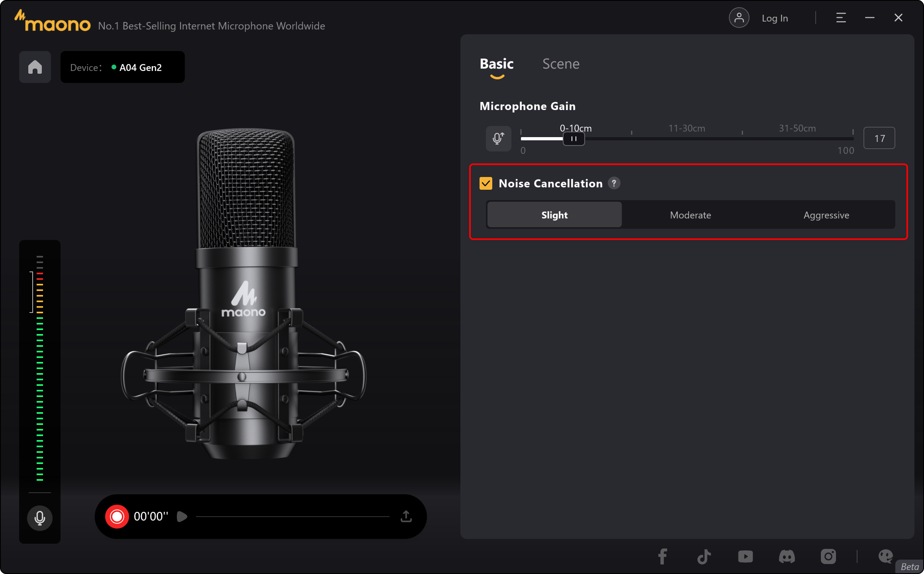Open the TikTok social link

(x=704, y=556)
